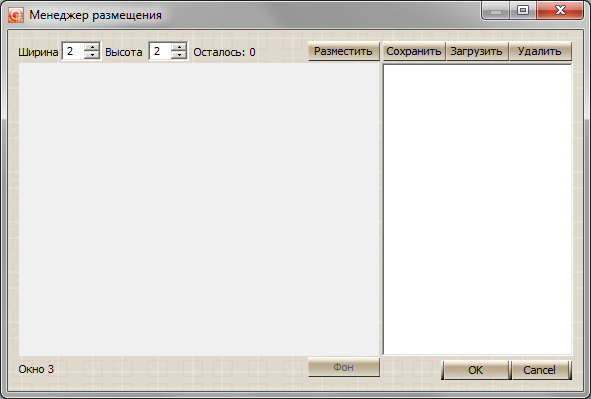The width and height of the screenshot is (591, 399).
Task: Click the Разместить button
Action: tap(344, 51)
